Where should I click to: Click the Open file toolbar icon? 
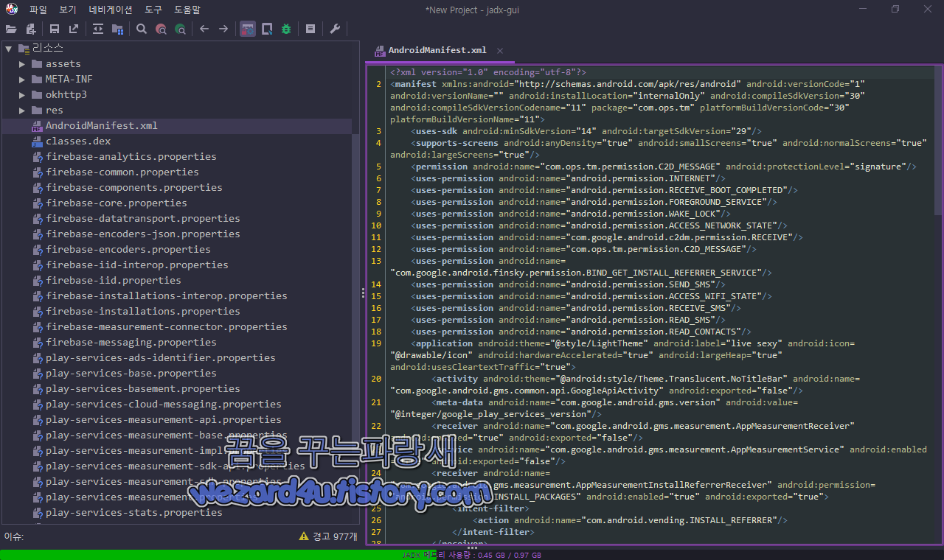tap(11, 29)
